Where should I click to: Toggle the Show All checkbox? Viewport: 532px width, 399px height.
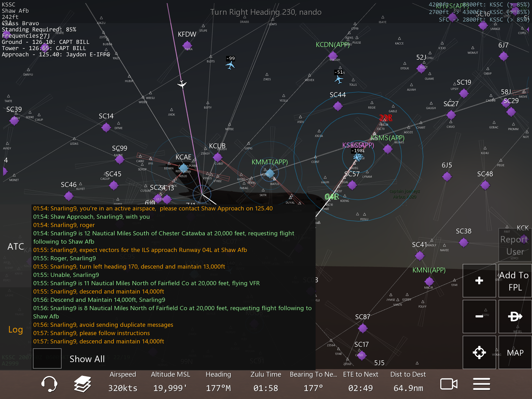47,358
